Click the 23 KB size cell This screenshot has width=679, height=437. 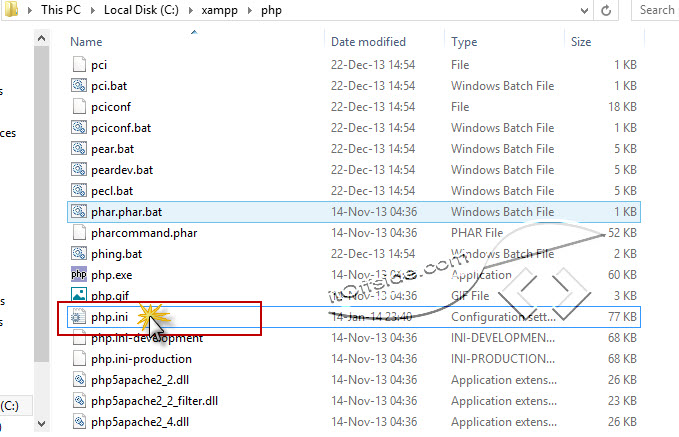(x=622, y=401)
